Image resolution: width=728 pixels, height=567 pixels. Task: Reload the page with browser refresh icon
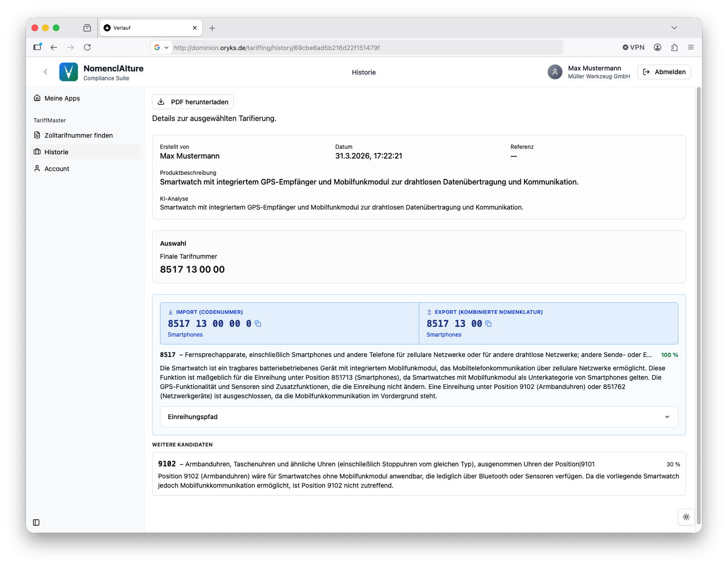(x=87, y=47)
